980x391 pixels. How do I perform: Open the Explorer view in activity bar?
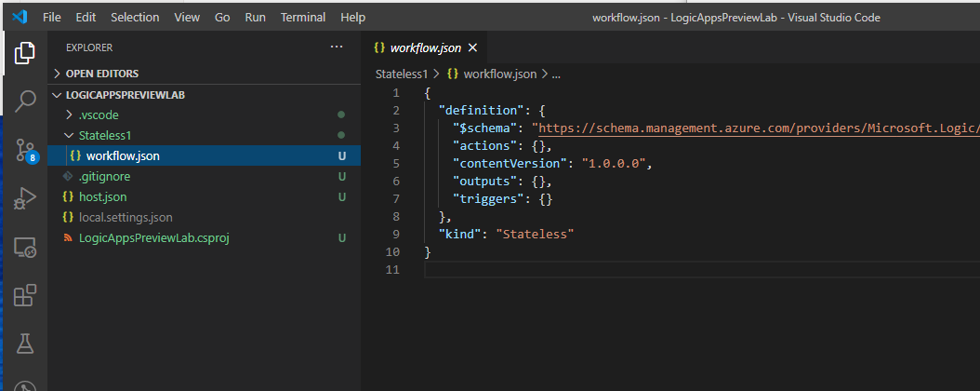click(24, 52)
